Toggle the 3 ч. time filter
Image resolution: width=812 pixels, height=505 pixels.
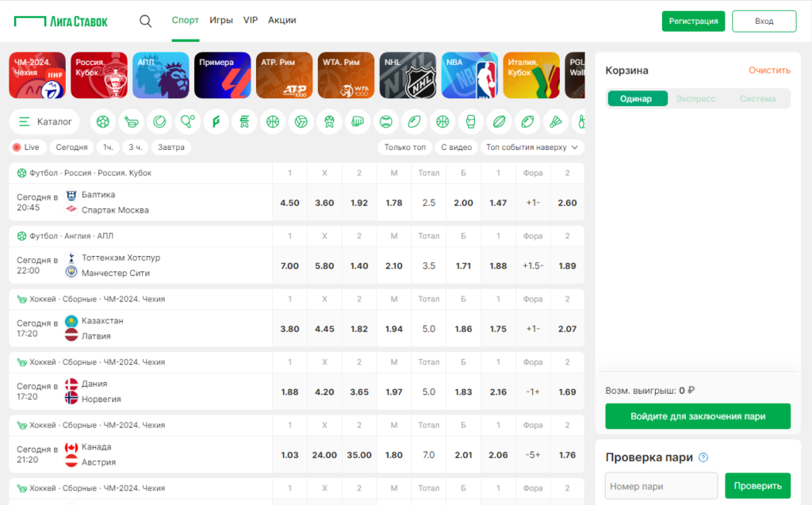135,147
